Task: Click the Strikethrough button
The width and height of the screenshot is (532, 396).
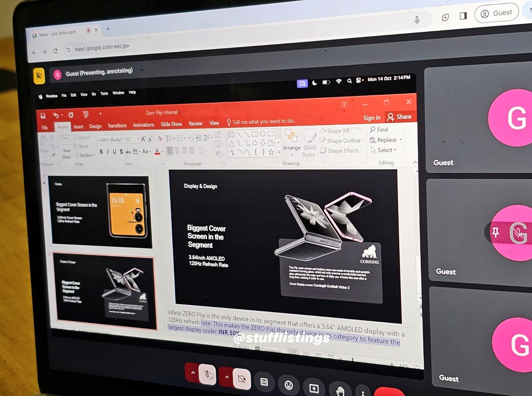Action: [128, 152]
